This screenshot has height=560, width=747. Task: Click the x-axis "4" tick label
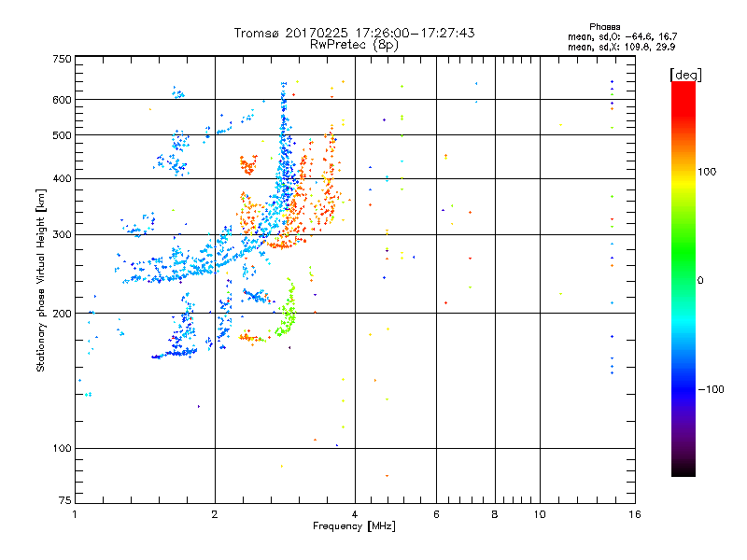355,514
